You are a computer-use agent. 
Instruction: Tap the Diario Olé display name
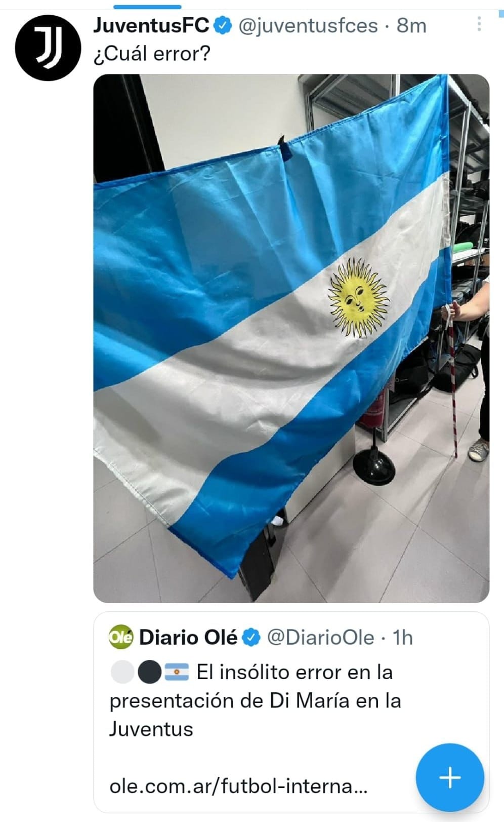point(188,638)
